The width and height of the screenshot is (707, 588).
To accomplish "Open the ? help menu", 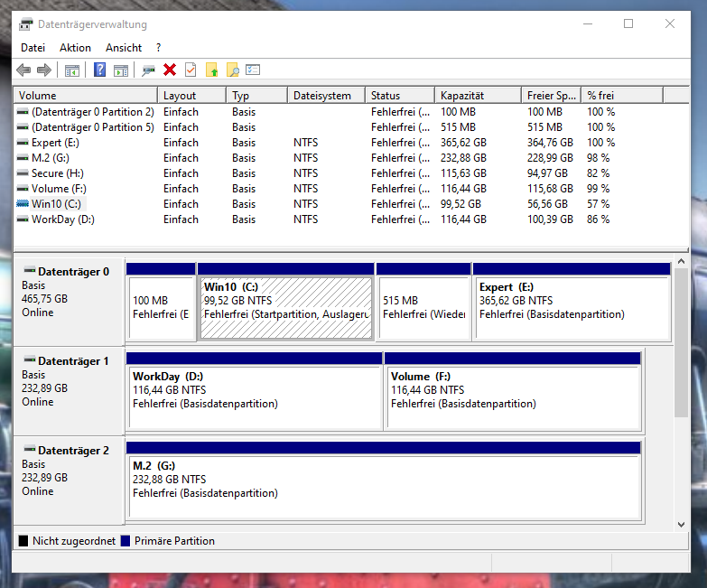I will (158, 48).
